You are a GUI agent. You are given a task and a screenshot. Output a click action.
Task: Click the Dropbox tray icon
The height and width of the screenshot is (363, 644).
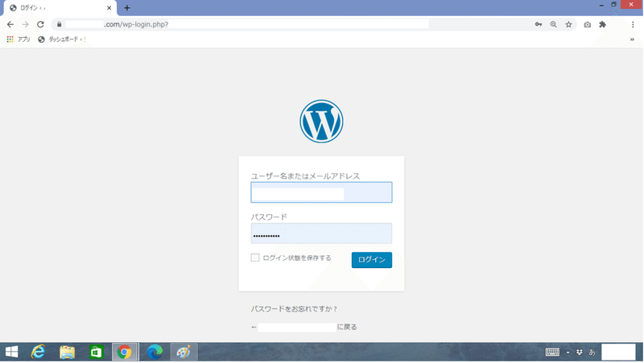point(580,352)
